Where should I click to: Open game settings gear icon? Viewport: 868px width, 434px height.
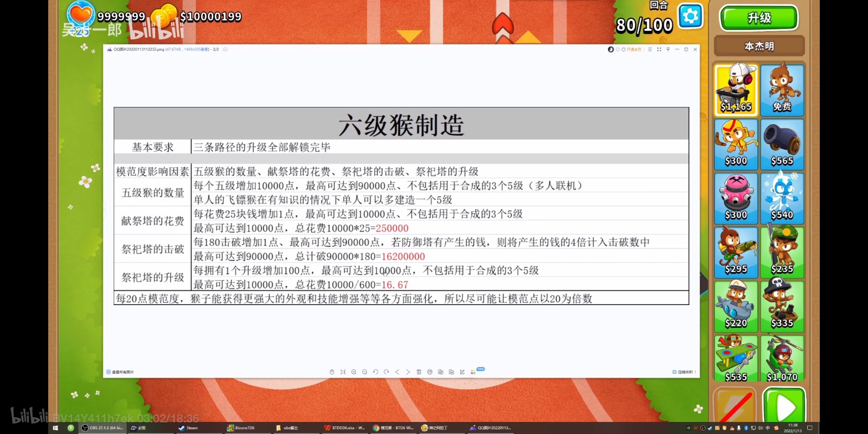click(690, 17)
